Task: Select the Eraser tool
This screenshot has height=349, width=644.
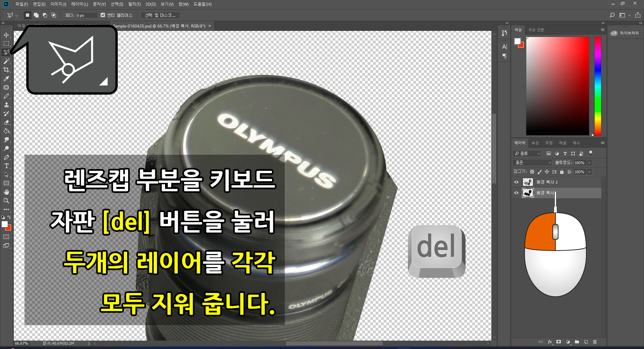Action: coord(6,122)
